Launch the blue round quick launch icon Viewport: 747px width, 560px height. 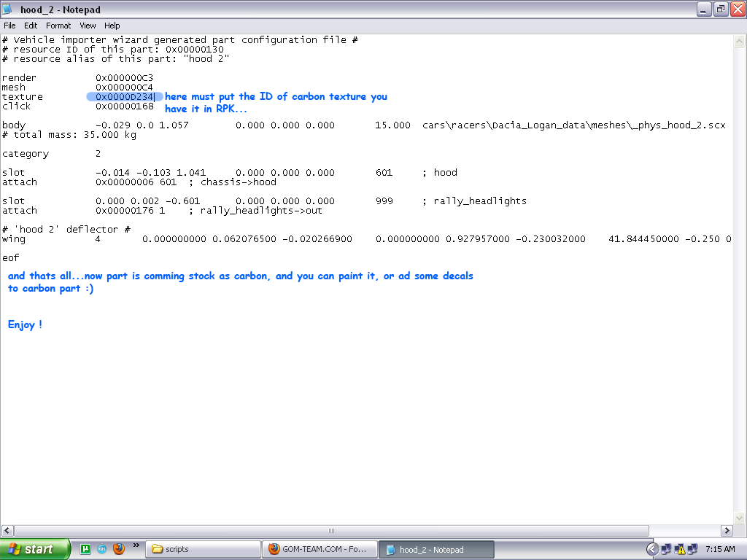(102, 549)
